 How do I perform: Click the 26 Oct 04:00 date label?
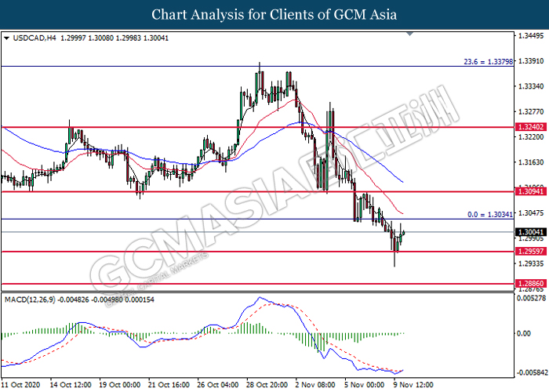pyautogui.click(x=218, y=385)
